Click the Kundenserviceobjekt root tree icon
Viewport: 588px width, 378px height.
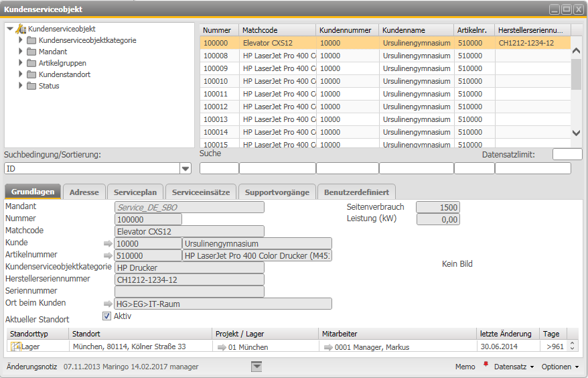click(21, 29)
